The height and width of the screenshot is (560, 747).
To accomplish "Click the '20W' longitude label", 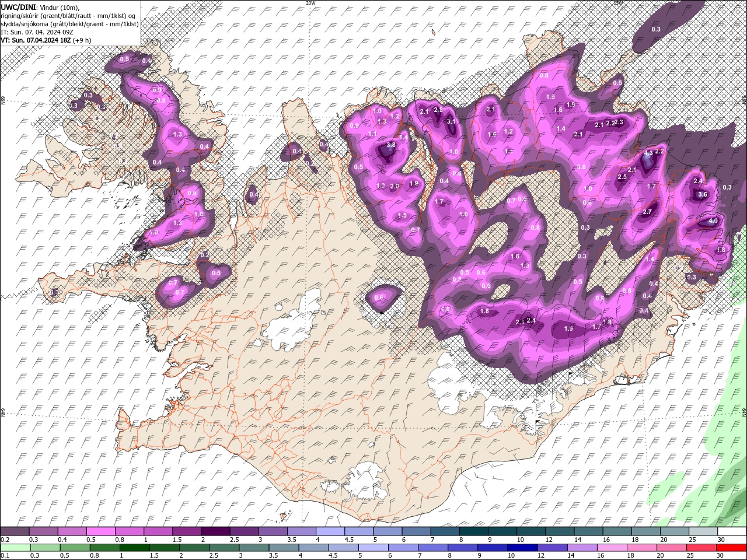I will (x=310, y=3).
